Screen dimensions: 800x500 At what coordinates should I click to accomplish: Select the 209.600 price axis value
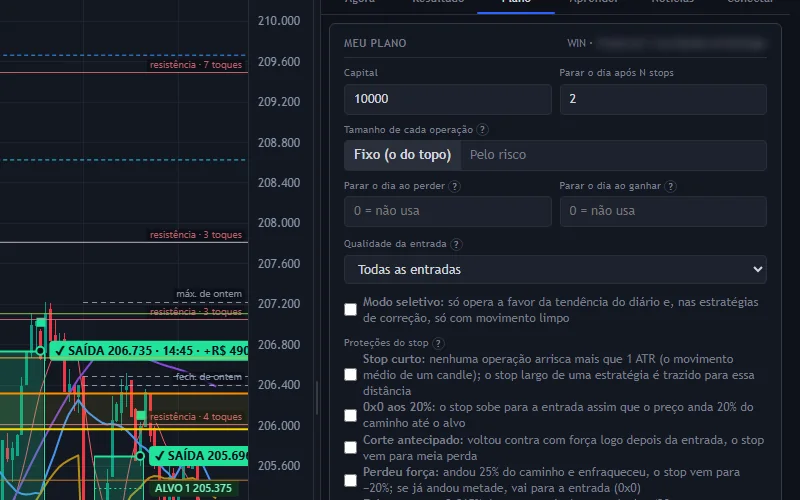[x=279, y=62]
